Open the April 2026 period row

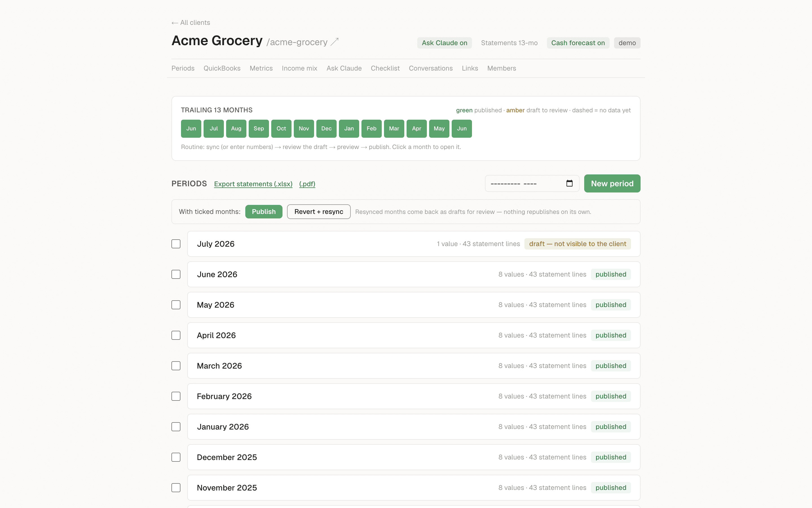coord(414,335)
